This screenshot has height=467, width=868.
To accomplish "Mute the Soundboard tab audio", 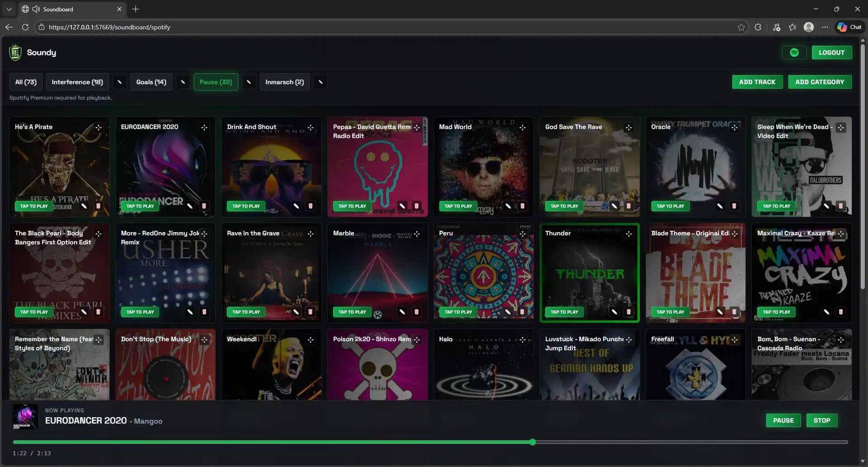I will pyautogui.click(x=36, y=9).
